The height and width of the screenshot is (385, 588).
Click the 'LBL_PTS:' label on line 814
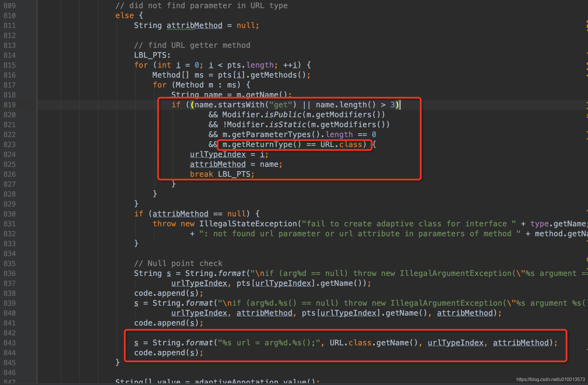(152, 55)
